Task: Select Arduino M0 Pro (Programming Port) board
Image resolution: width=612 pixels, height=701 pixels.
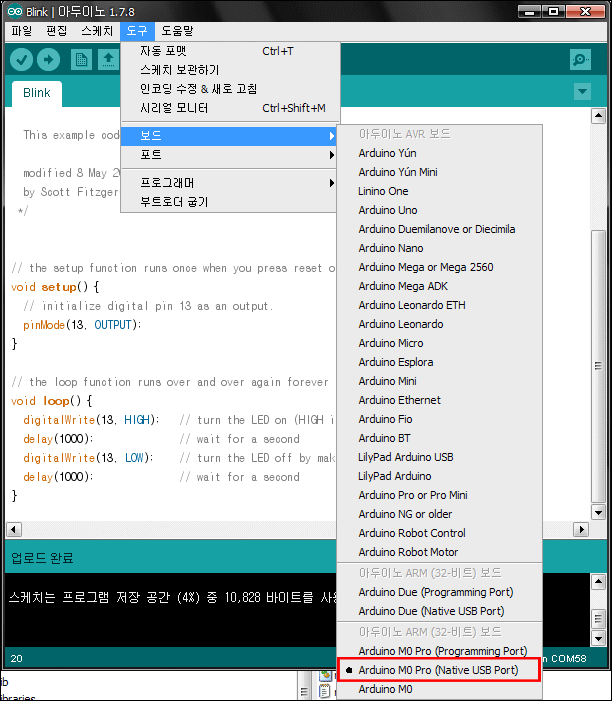Action: coord(439,651)
